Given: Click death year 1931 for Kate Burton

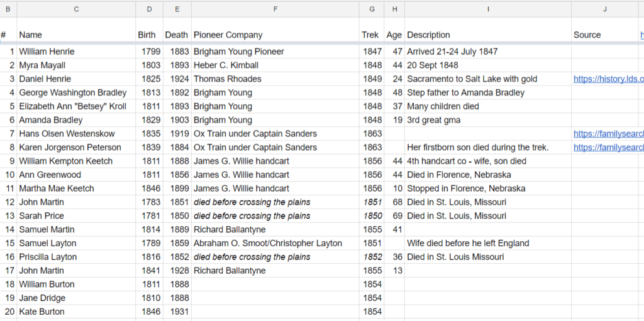Looking at the screenshot, I should pyautogui.click(x=177, y=312).
